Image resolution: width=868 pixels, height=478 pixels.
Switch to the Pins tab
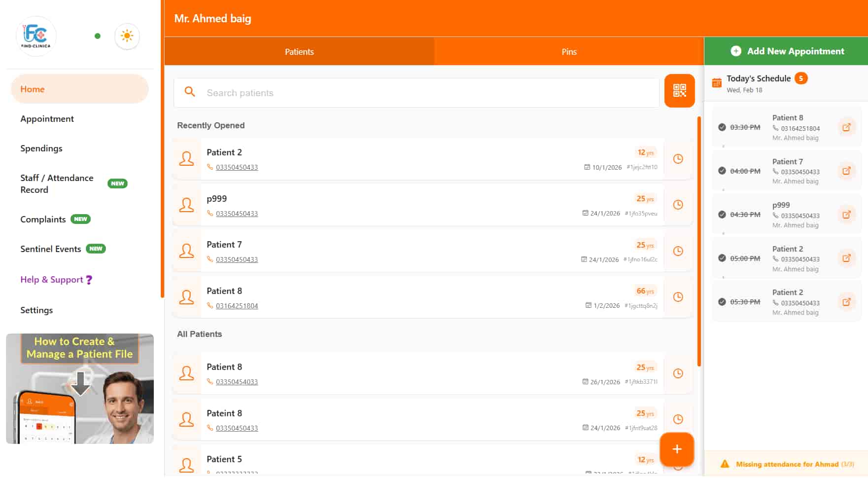569,52
